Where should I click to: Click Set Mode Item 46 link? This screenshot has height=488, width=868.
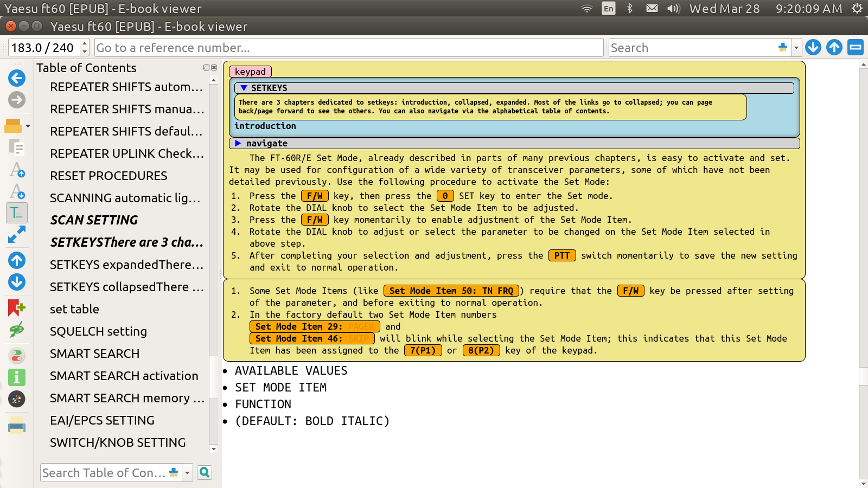pyautogui.click(x=312, y=338)
